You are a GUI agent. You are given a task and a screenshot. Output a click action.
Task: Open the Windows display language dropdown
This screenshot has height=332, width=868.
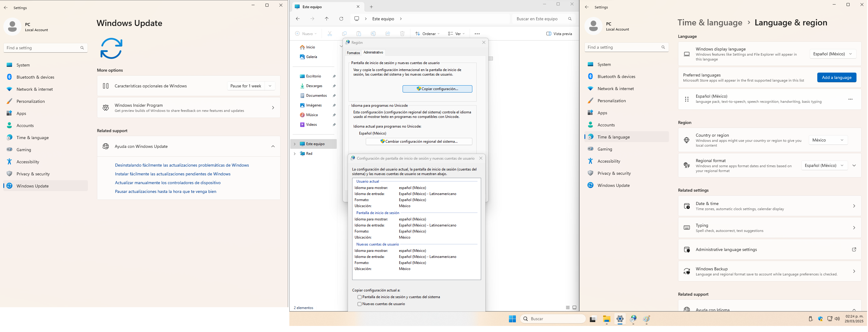coord(833,54)
